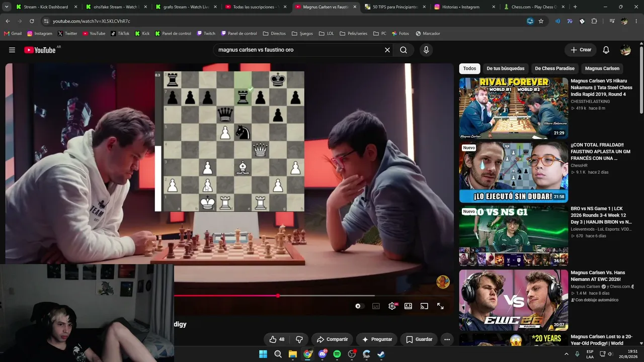Cast the video to another device
Screen dimensions: 644x362
point(424,306)
